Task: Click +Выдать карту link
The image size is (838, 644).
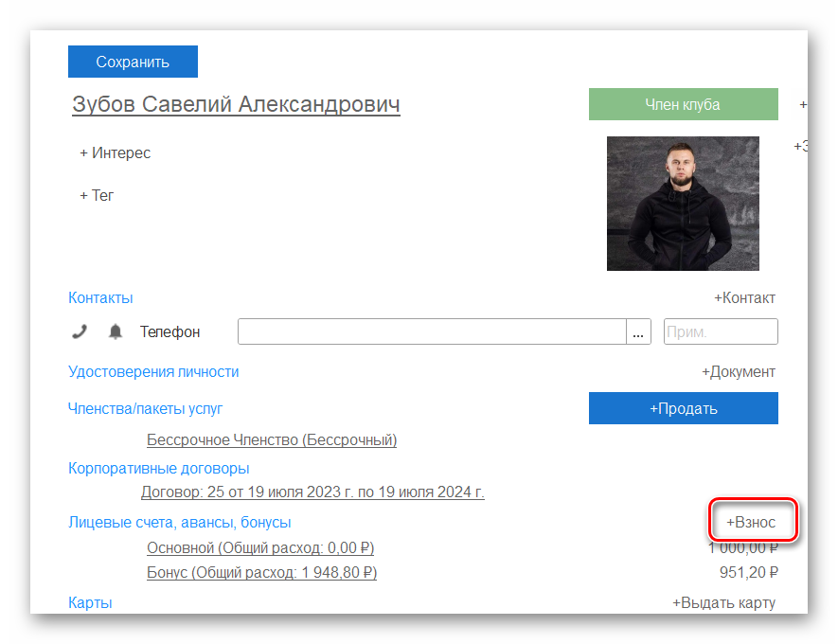Action: click(723, 602)
